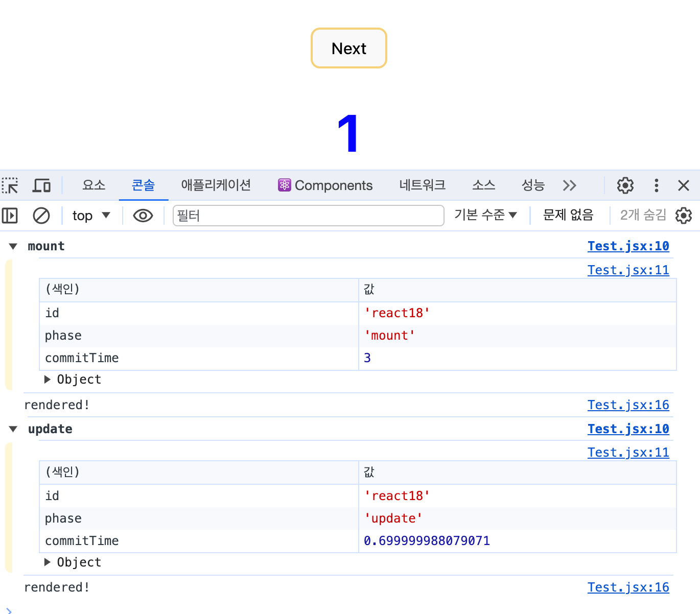Viewport: 700px width, 614px height.
Task: Create a live expression with the eye icon
Action: click(143, 215)
